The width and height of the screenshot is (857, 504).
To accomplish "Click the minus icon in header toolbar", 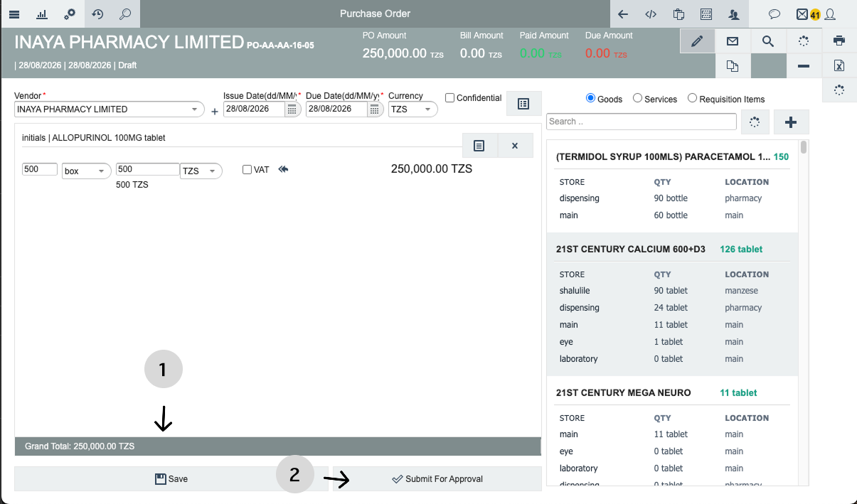I will pos(804,66).
